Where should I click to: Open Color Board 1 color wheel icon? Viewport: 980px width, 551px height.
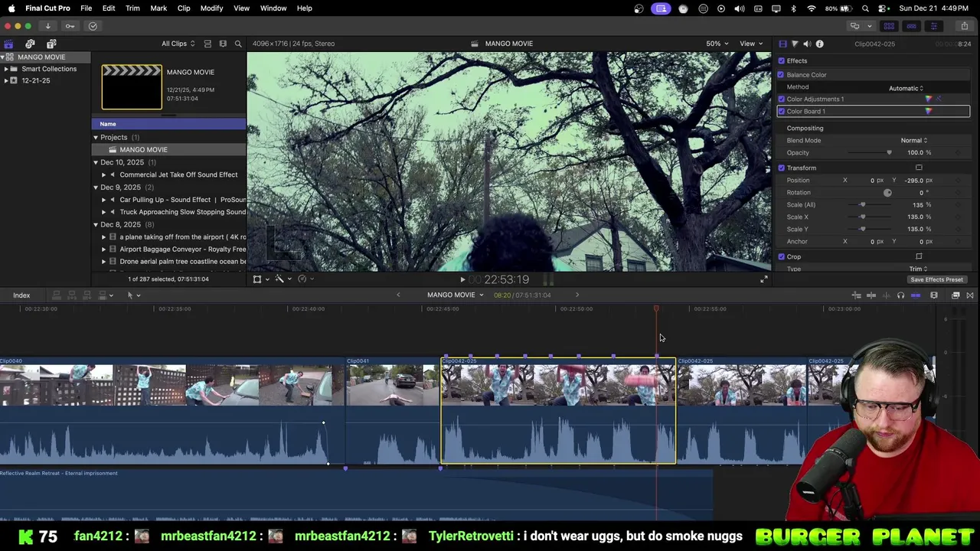929,112
